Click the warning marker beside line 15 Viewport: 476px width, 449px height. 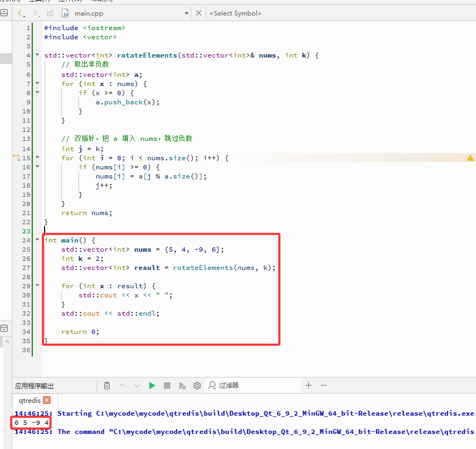(x=16, y=157)
